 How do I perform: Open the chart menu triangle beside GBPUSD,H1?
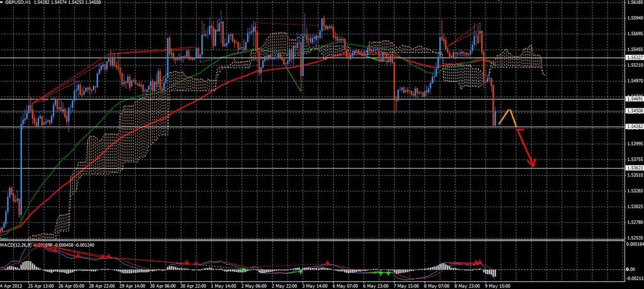coord(2,2)
